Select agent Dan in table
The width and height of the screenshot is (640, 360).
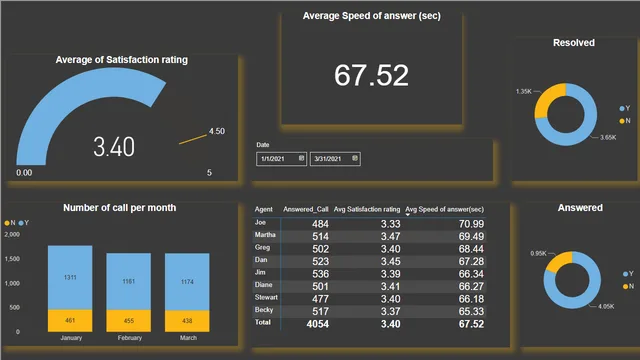tap(261, 260)
